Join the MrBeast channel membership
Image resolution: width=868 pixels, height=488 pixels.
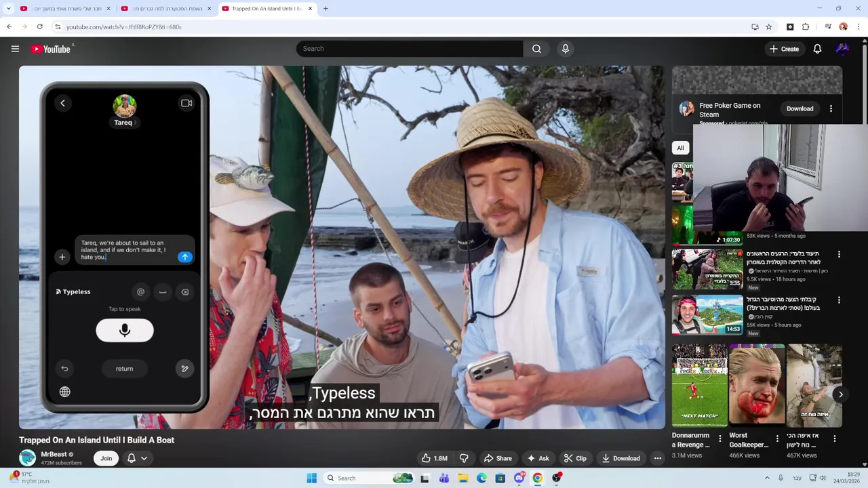(x=106, y=458)
